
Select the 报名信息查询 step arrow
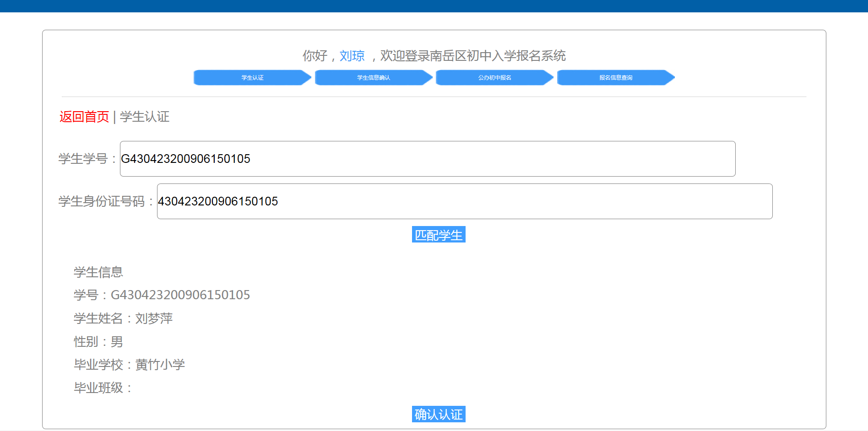[616, 78]
